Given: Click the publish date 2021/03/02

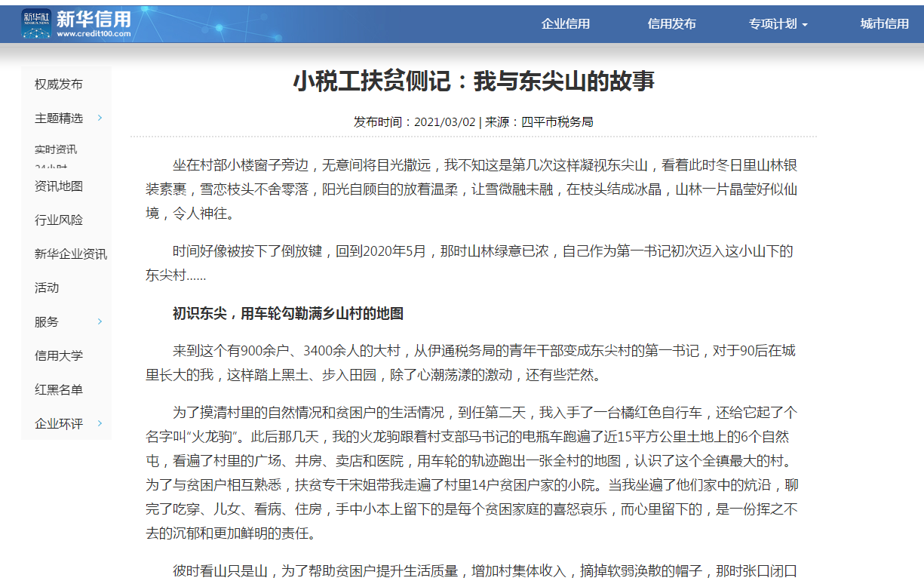Looking at the screenshot, I should (x=445, y=122).
